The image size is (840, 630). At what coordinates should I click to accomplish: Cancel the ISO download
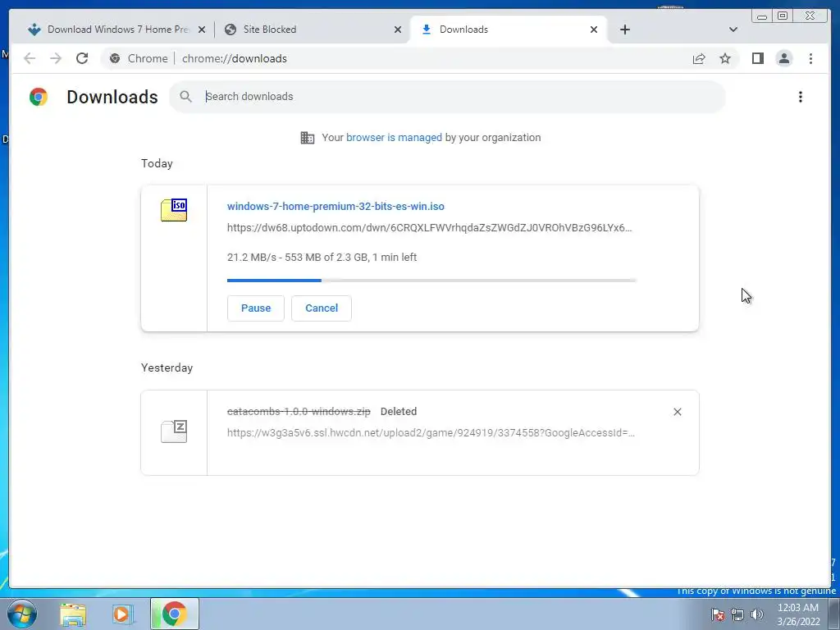[x=322, y=308]
